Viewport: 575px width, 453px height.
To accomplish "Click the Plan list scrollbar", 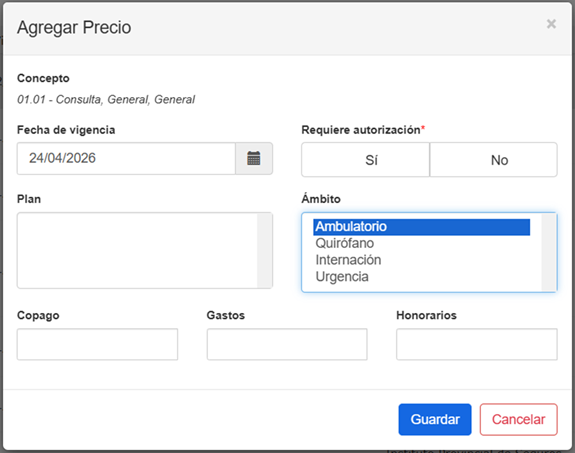I will point(264,250).
